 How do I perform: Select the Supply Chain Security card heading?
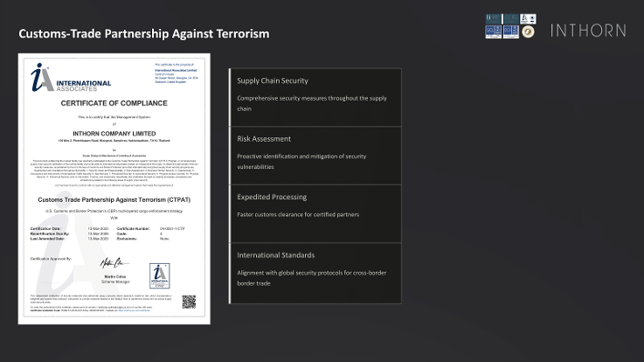tap(273, 80)
